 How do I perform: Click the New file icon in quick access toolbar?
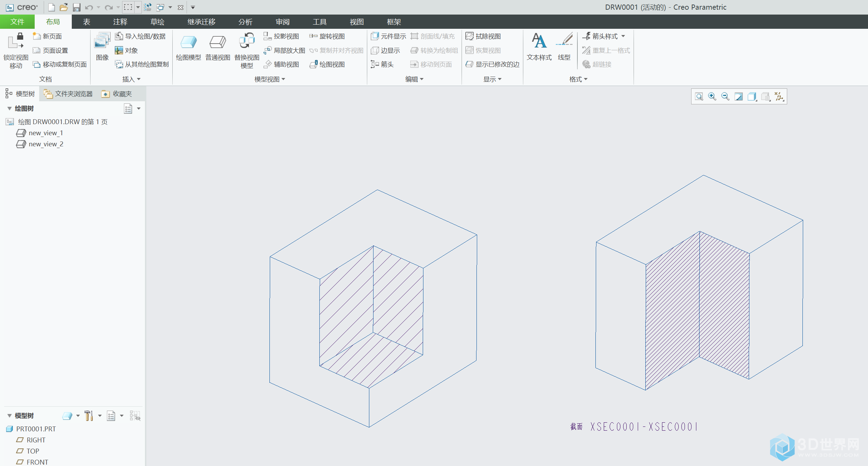pos(51,7)
